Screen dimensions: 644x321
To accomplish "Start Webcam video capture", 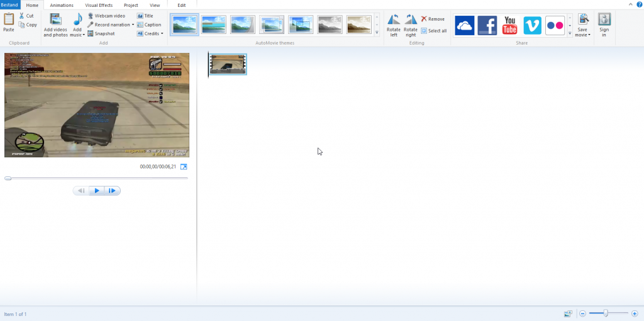I will tap(106, 16).
